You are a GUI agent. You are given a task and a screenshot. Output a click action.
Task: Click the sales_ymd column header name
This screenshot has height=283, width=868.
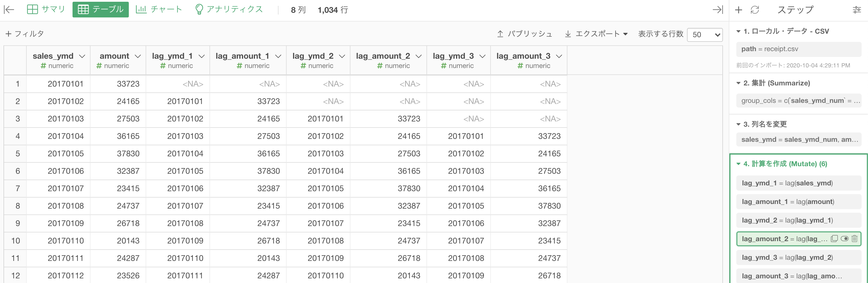click(53, 56)
